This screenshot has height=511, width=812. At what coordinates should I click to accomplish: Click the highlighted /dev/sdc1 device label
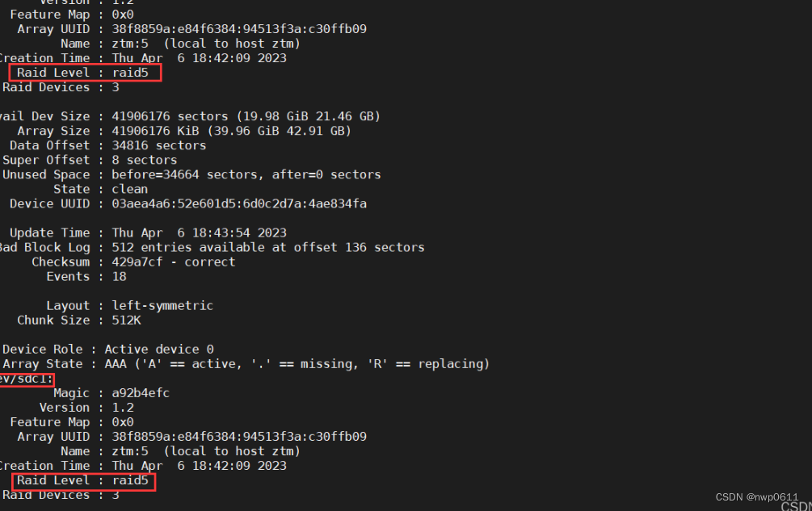26,379
